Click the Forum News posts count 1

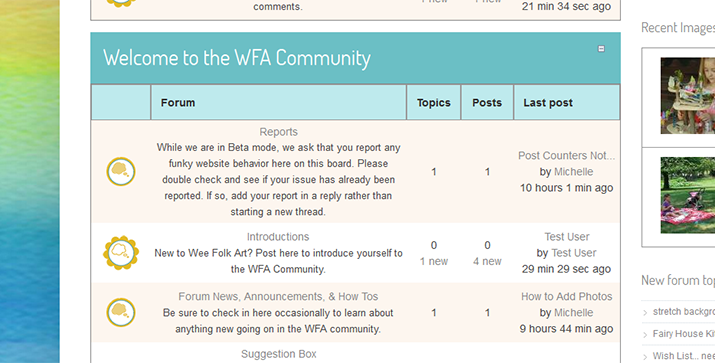(x=487, y=313)
